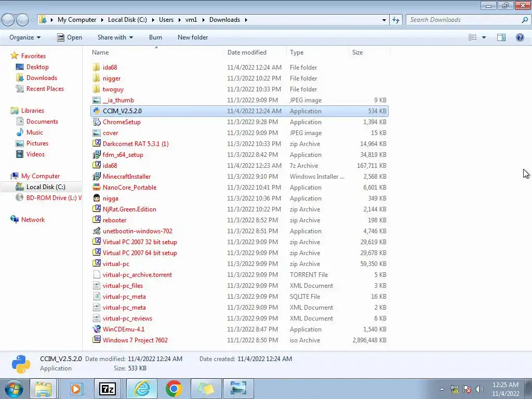Open the Help question mark icon

tap(520, 37)
